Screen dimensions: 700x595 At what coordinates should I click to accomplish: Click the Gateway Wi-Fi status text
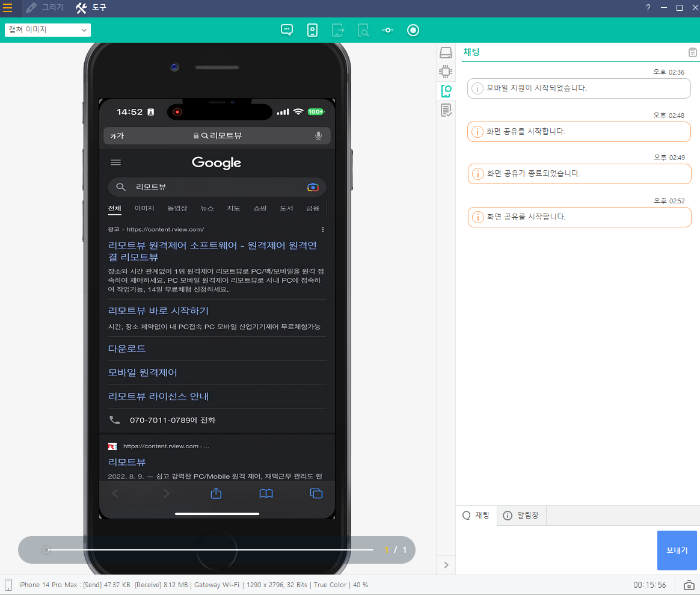pyautogui.click(x=216, y=585)
